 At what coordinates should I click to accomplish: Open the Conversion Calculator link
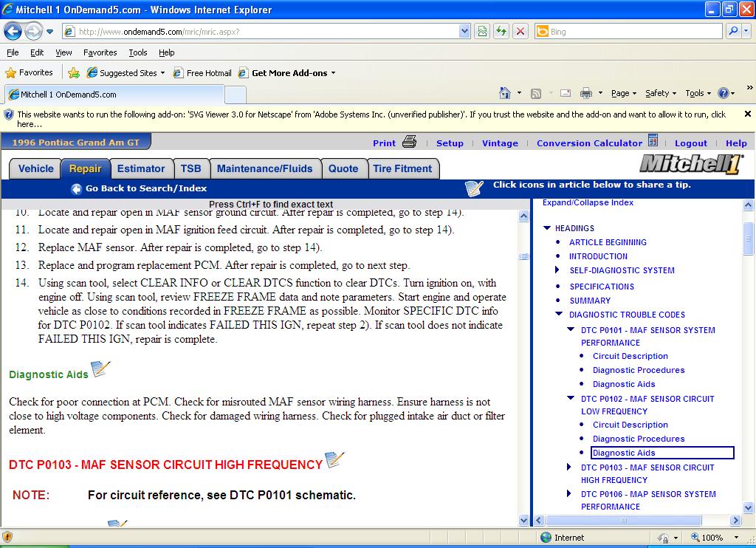tap(589, 143)
